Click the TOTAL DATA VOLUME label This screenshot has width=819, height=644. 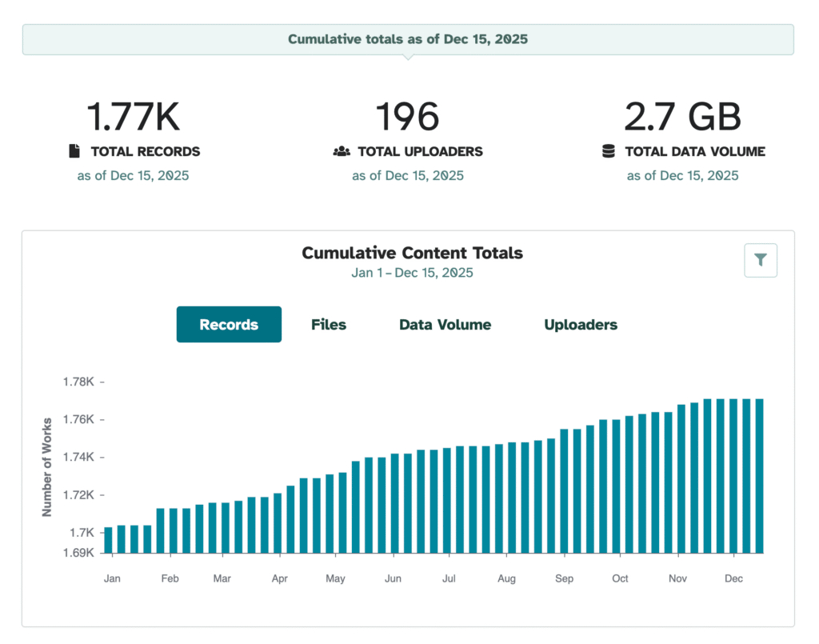[x=695, y=151]
